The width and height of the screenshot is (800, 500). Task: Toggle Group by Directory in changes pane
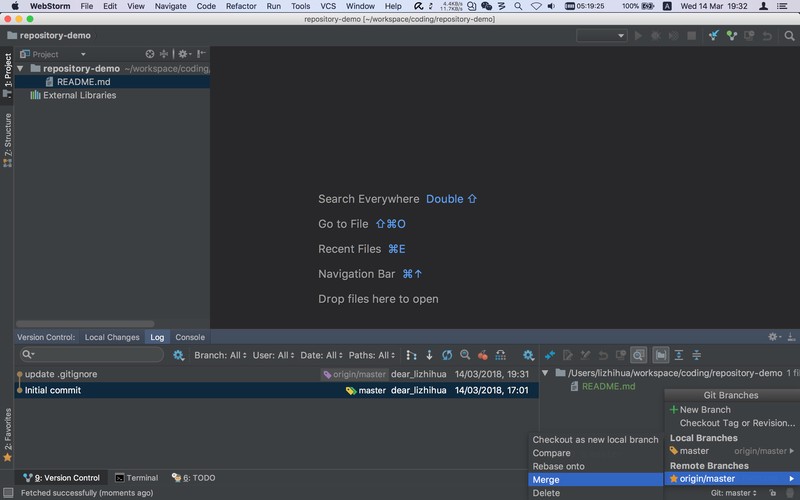[661, 355]
